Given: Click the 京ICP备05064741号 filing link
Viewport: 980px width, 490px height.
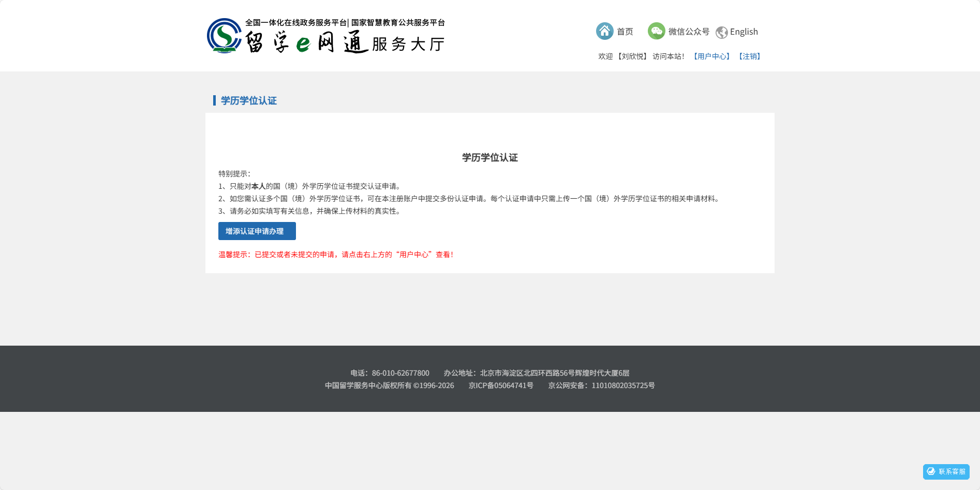Looking at the screenshot, I should point(500,385).
